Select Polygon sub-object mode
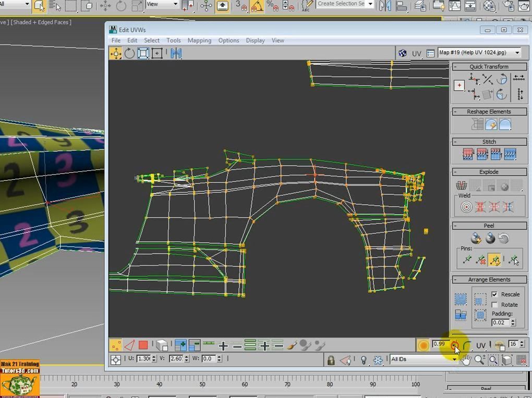 pos(143,345)
